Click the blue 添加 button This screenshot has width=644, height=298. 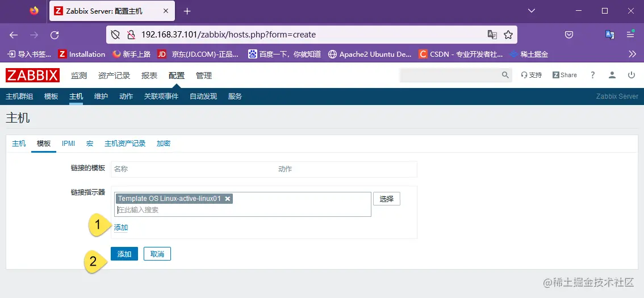click(x=124, y=254)
